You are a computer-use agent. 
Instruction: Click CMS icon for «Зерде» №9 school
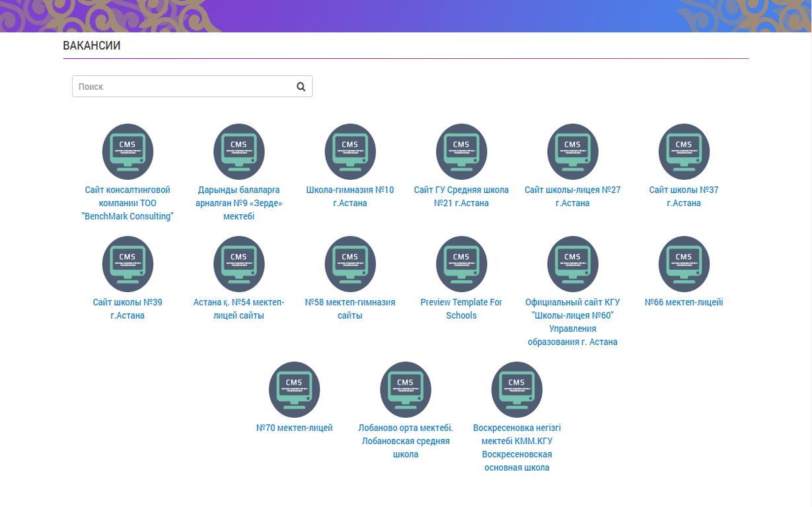(239, 151)
